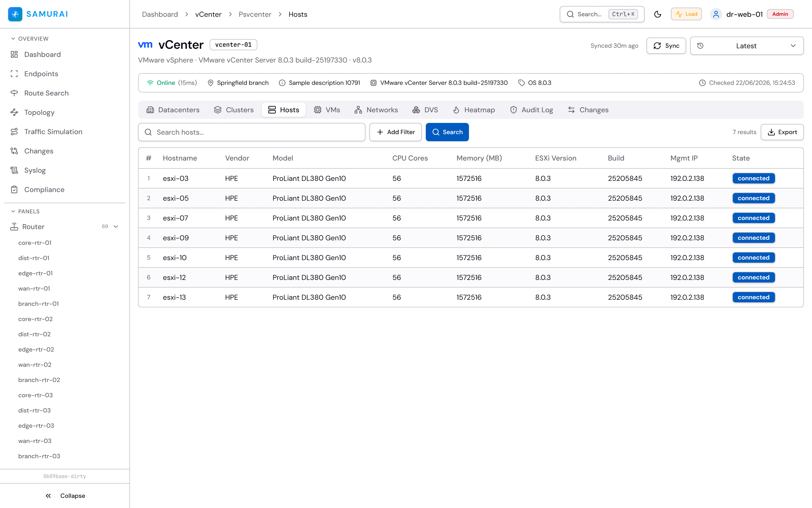Click the Springfield branch location pin
The image size is (812, 508).
coord(211,83)
